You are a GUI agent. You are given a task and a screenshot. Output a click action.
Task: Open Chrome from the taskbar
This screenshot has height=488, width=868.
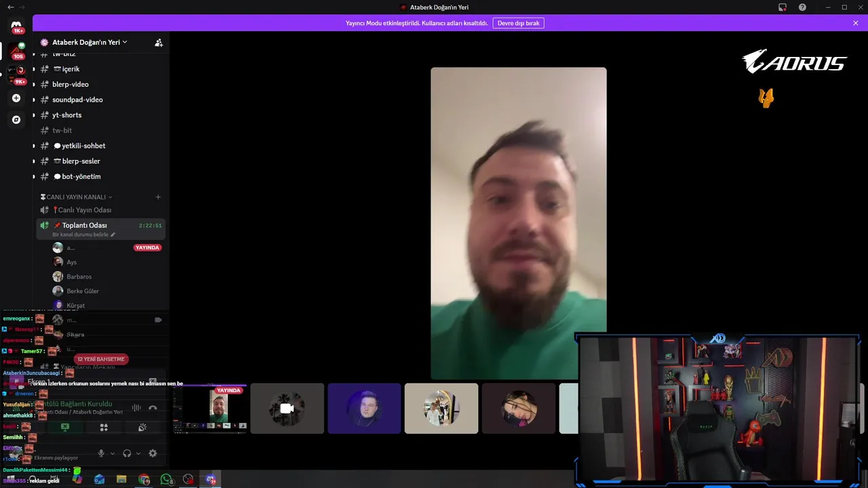[x=144, y=479]
